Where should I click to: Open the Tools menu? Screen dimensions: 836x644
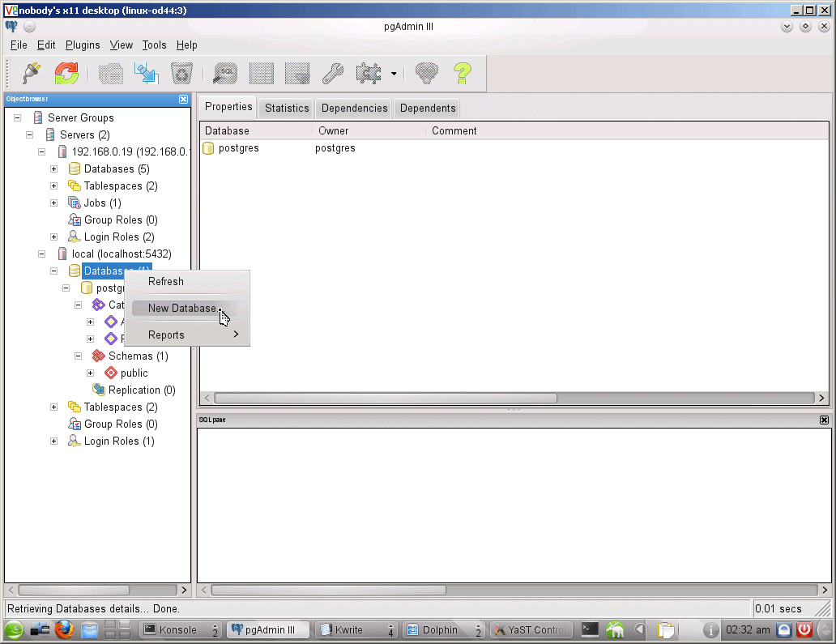pyautogui.click(x=154, y=45)
